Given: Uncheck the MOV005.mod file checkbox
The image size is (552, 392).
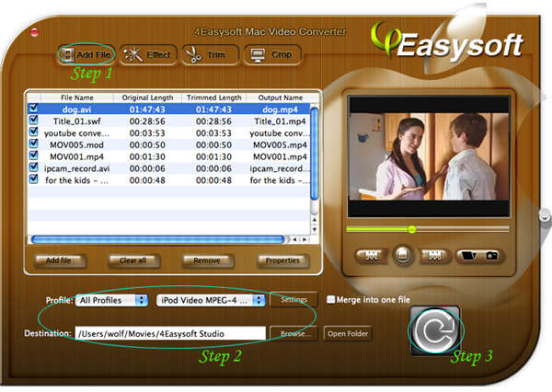Looking at the screenshot, I should [x=34, y=144].
